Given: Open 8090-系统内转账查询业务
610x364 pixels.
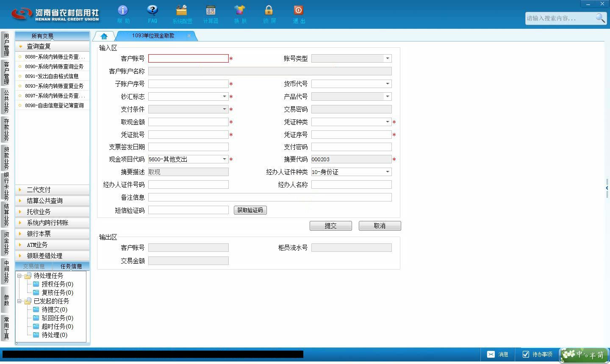Looking at the screenshot, I should [x=53, y=66].
